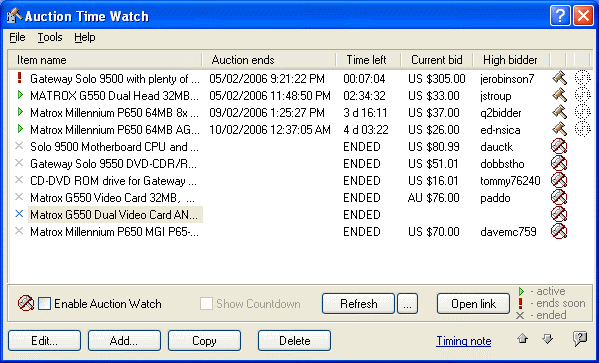
Task: Click the help speech bubble icon
Action: 580,339
